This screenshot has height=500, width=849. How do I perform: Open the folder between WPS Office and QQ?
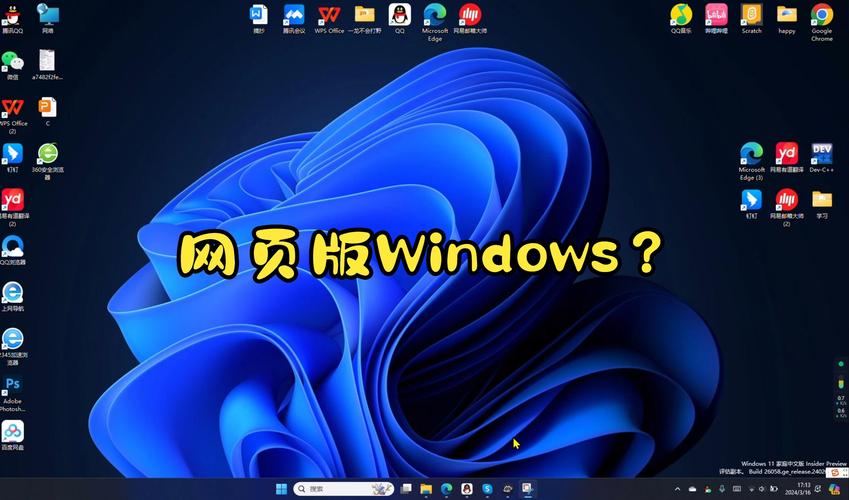(364, 19)
